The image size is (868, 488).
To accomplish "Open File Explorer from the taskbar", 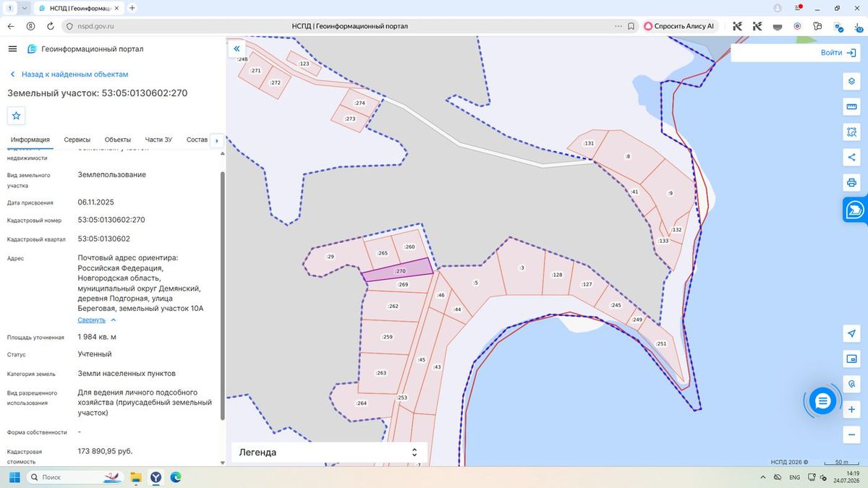I will [135, 477].
